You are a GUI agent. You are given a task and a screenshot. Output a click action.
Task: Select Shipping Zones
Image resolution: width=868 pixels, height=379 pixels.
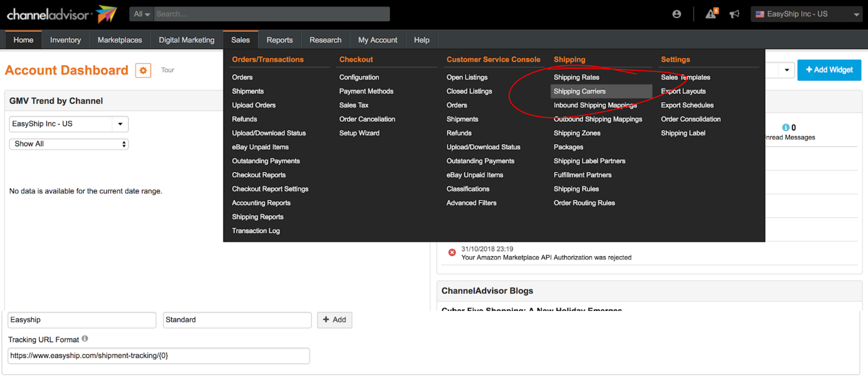[x=577, y=133]
